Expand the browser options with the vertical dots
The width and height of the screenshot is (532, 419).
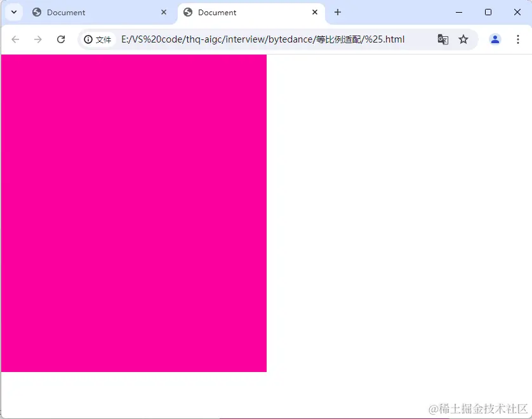(x=519, y=39)
